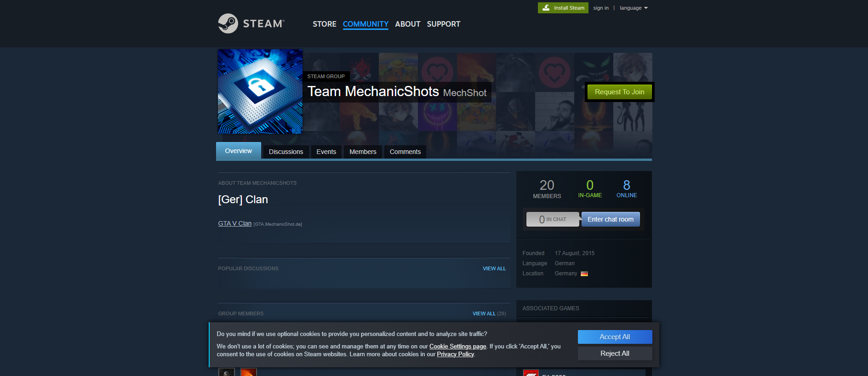Click the Install Steam download icon
Image resolution: width=868 pixels, height=376 pixels.
click(x=546, y=8)
